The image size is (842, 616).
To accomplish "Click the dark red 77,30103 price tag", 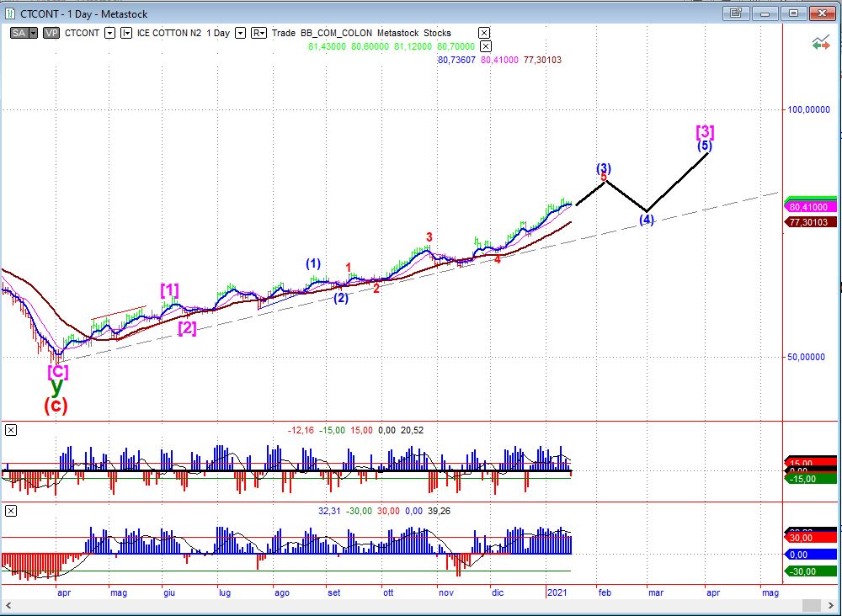I will (x=812, y=222).
